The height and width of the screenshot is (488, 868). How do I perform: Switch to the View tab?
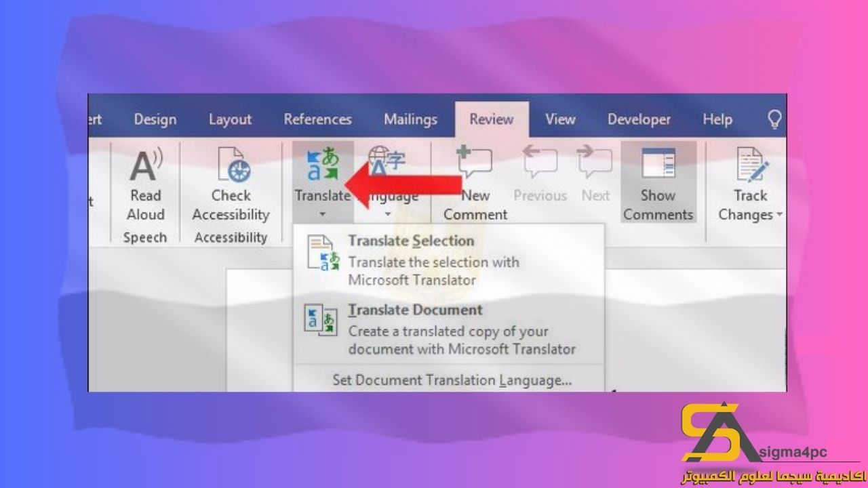pos(560,119)
